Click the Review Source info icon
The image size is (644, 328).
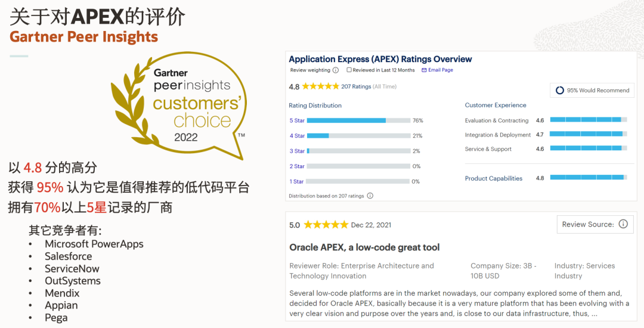(x=623, y=224)
